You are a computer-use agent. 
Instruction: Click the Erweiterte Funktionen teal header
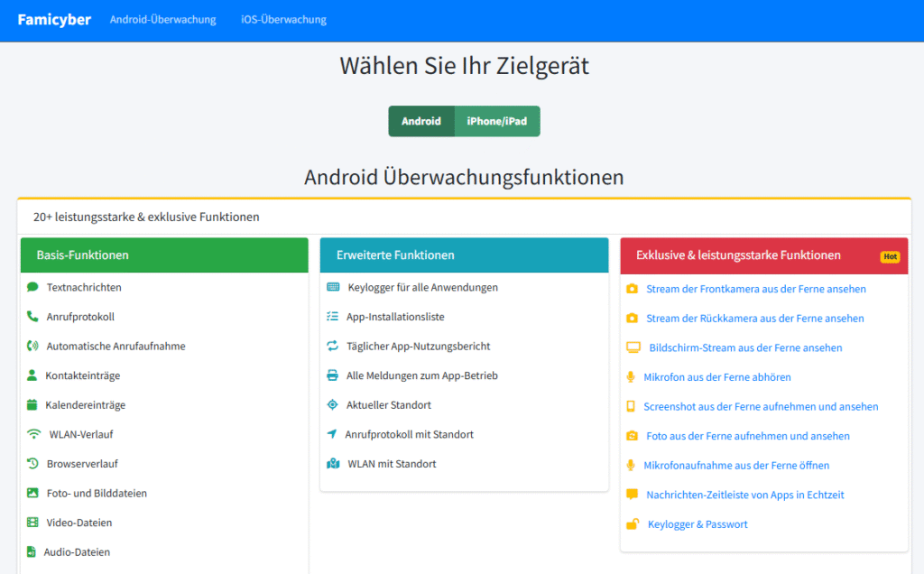465,255
